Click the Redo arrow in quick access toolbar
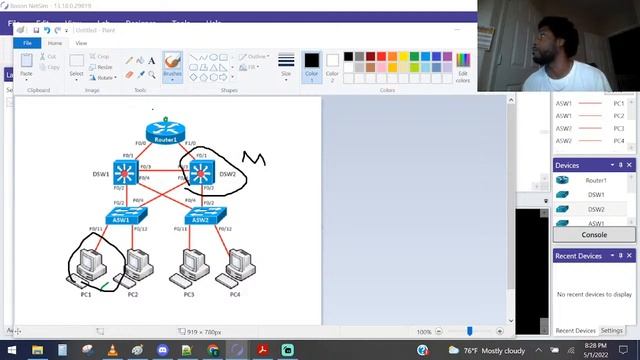Image resolution: width=640 pixels, height=360 pixels. click(x=58, y=30)
